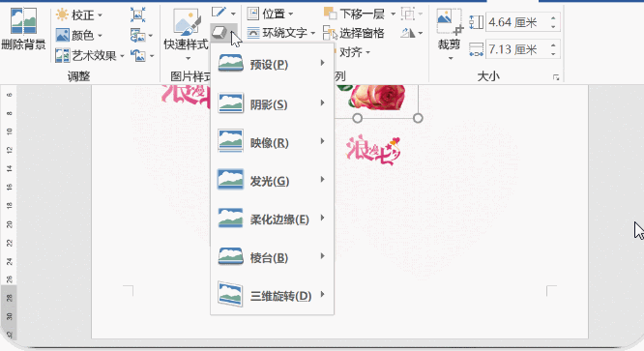Click the Rotate objects icon
Viewport: 644px width, 351px height.
(x=407, y=33)
